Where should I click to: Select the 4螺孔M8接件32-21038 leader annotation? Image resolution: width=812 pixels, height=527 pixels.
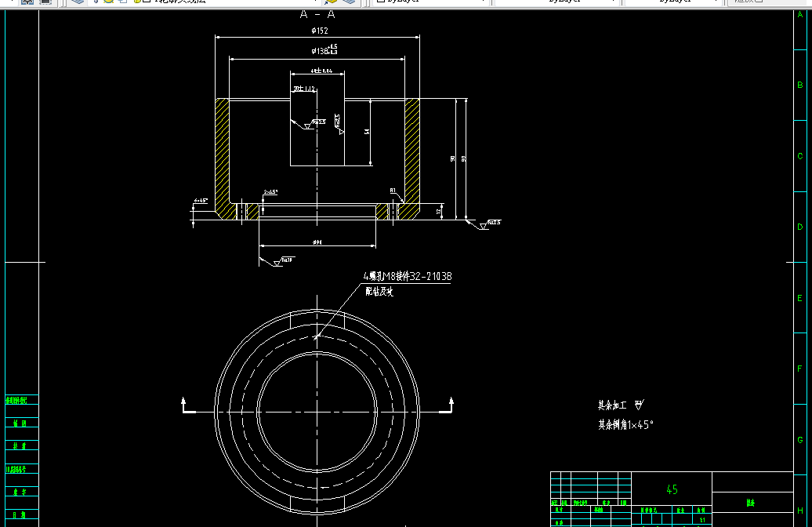pos(408,276)
